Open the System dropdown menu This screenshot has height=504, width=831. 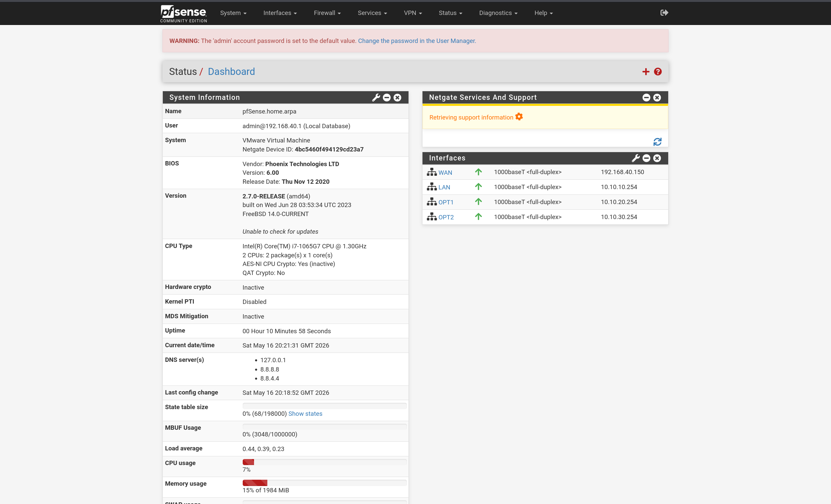coord(233,13)
